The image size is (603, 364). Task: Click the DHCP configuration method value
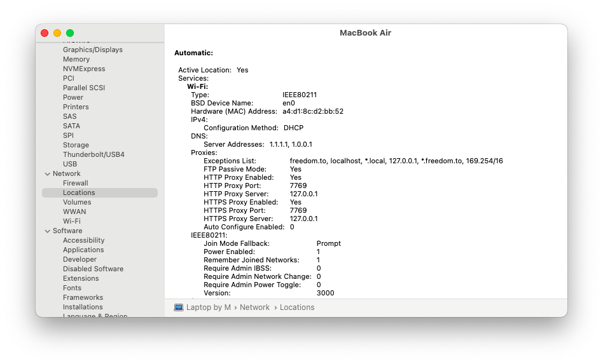point(293,128)
